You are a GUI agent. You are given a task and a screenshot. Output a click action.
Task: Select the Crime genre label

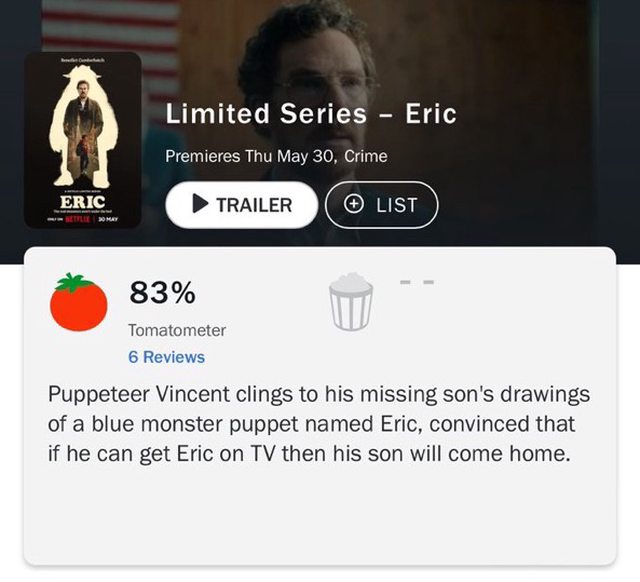pos(366,156)
